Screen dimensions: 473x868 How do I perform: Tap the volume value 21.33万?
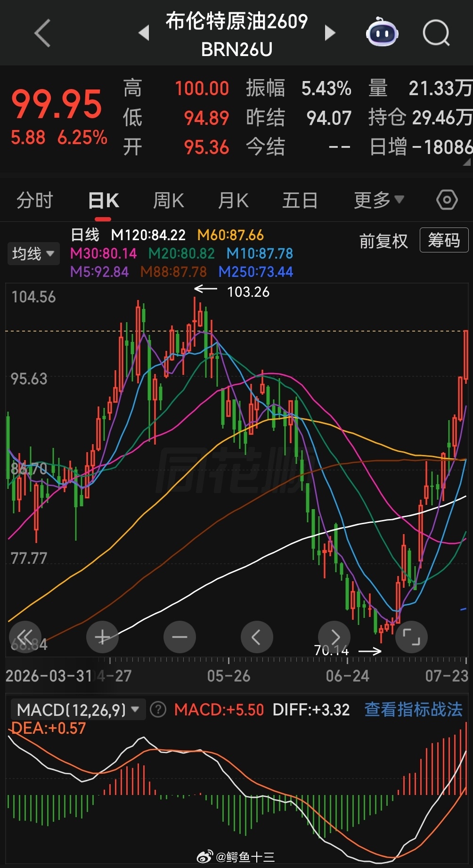coord(440,89)
